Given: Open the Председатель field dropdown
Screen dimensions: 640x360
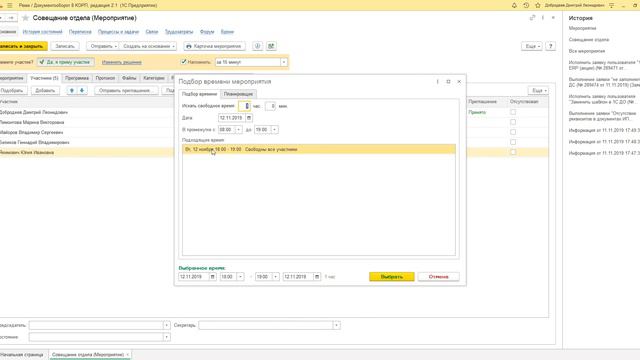Looking at the screenshot, I should coord(167,325).
